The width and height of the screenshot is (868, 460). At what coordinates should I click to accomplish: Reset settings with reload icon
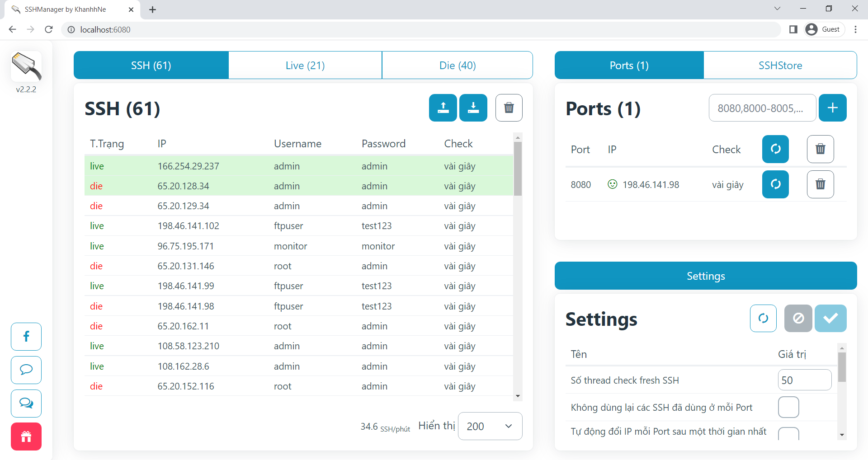pyautogui.click(x=763, y=319)
